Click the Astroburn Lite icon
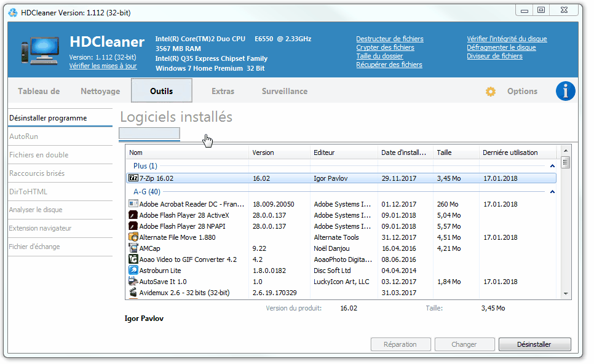This screenshot has width=594, height=364. (133, 270)
